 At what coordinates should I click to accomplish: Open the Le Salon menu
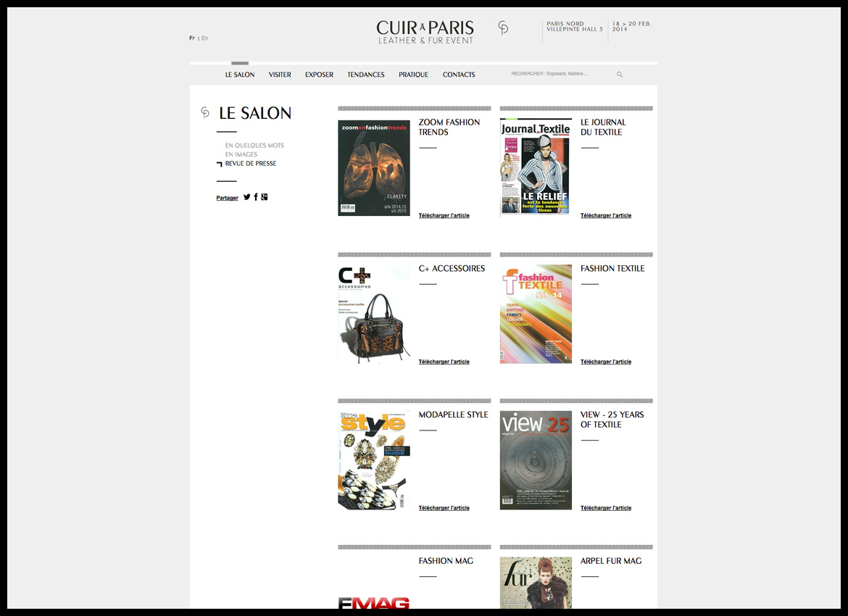[x=240, y=75]
